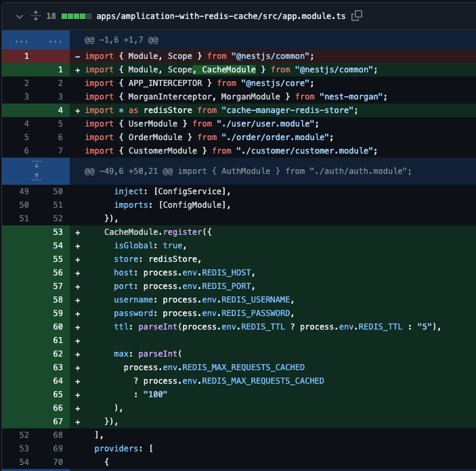Click the minus marker on the deleted import line

tap(78, 56)
